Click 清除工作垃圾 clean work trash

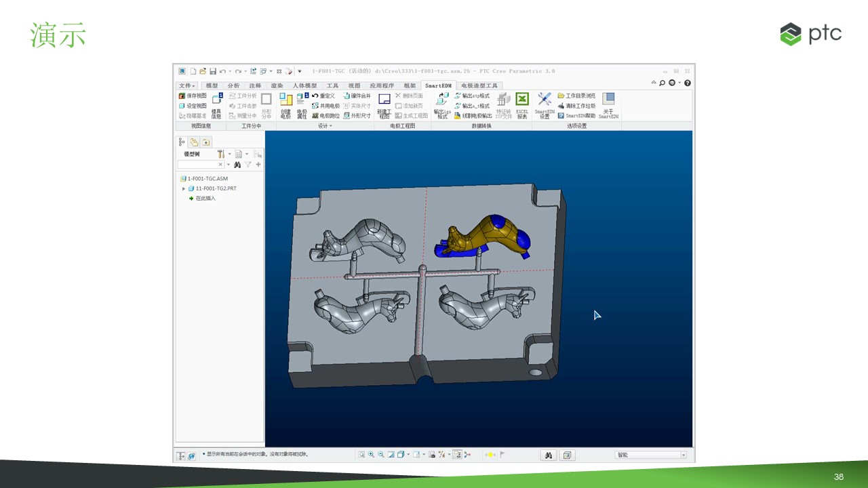(x=576, y=106)
